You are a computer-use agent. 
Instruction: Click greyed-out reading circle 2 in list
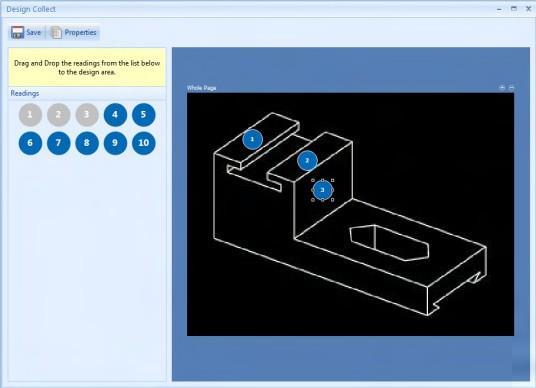click(x=58, y=115)
